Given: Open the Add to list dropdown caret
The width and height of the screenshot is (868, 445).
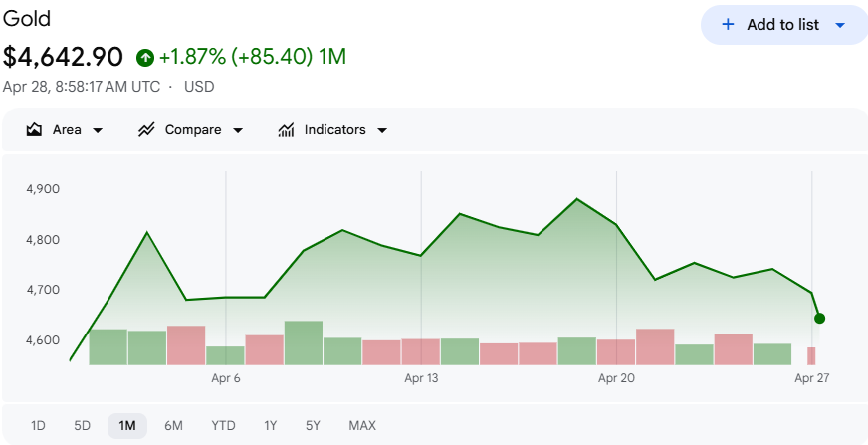Looking at the screenshot, I should point(839,25).
